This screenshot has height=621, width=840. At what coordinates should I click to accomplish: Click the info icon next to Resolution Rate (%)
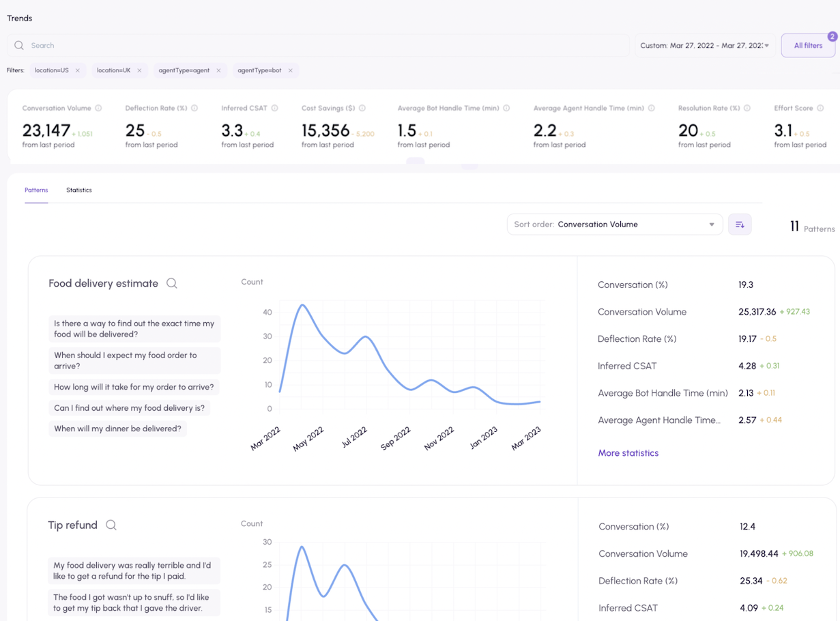pyautogui.click(x=747, y=109)
